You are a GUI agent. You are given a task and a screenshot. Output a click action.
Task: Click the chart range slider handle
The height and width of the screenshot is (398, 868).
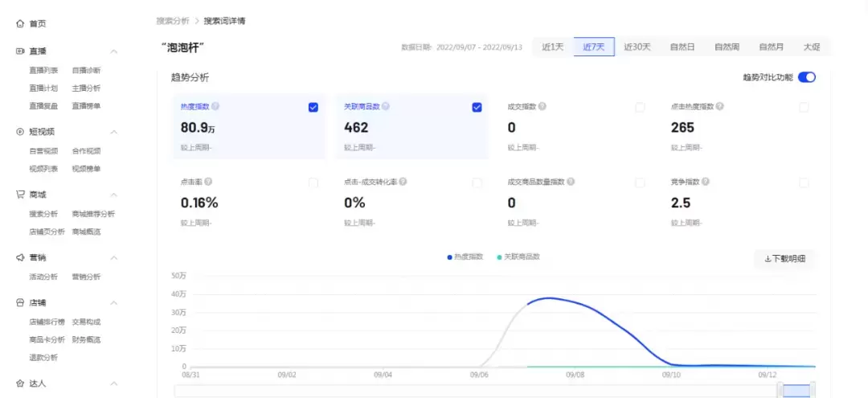click(x=780, y=391)
